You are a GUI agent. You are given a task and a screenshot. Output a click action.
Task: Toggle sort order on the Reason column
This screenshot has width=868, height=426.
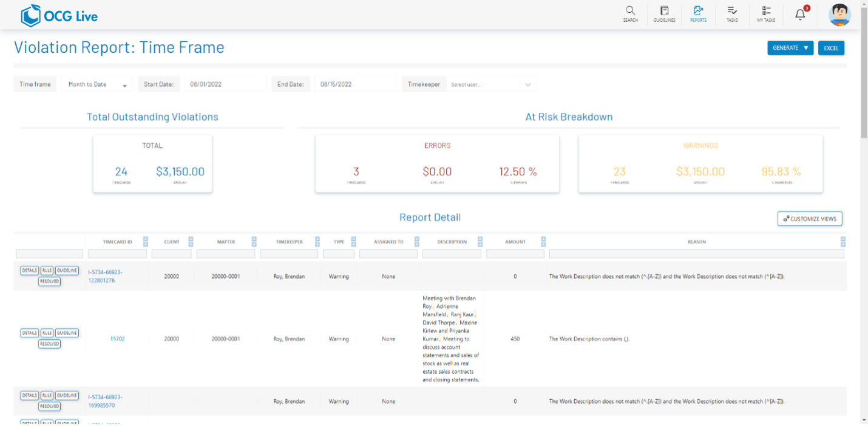point(843,241)
